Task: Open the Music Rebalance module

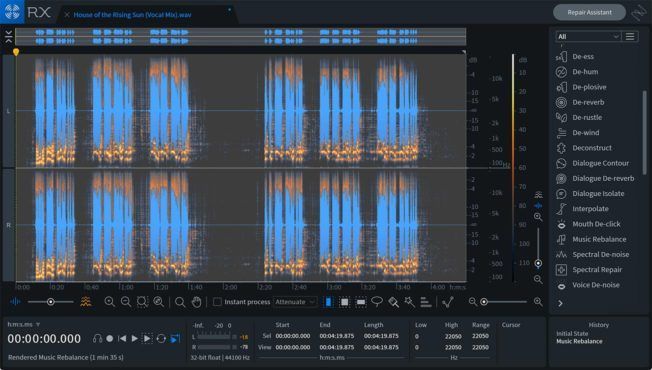Action: tap(599, 239)
